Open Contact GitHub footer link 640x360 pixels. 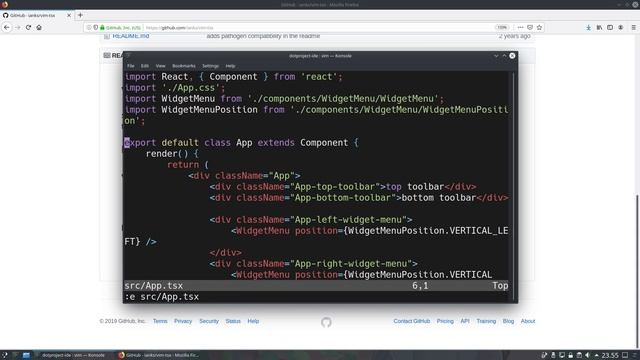(412, 321)
